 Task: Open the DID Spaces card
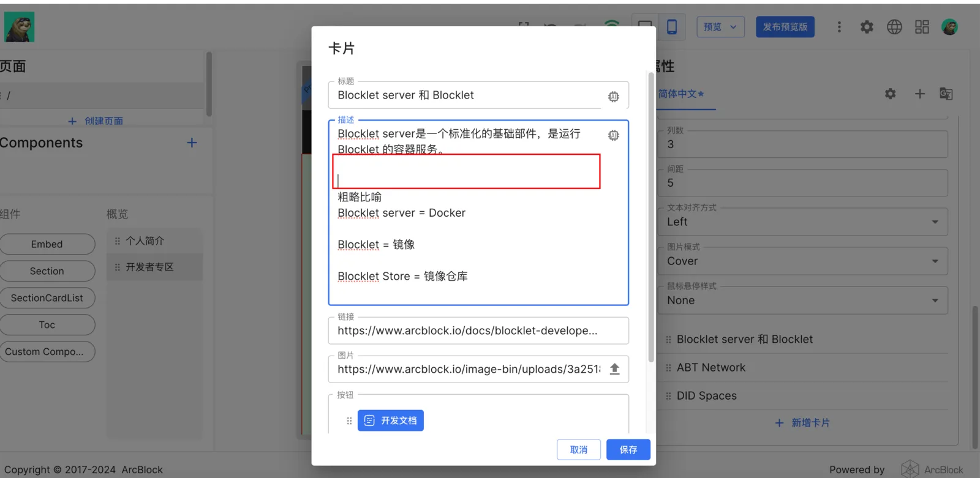707,396
